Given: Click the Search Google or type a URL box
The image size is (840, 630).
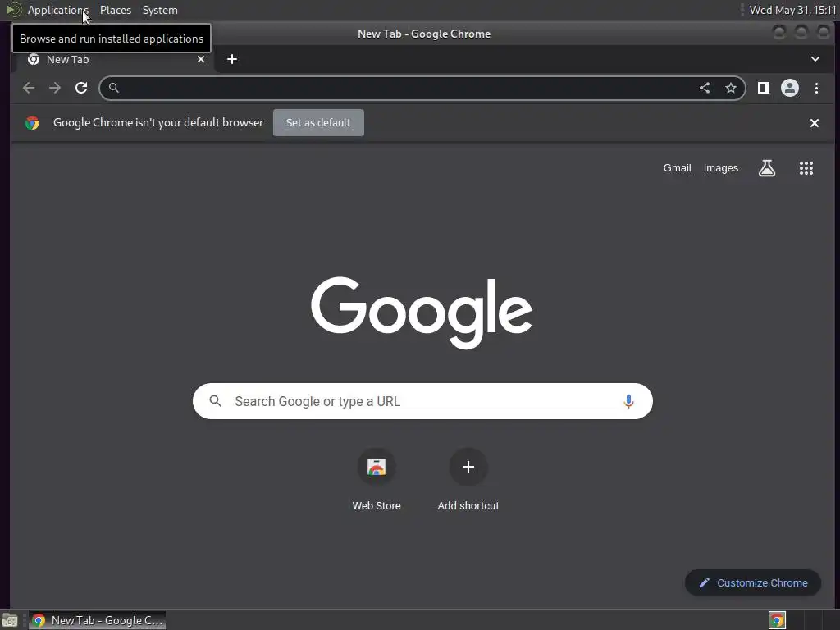Looking at the screenshot, I should tap(422, 401).
